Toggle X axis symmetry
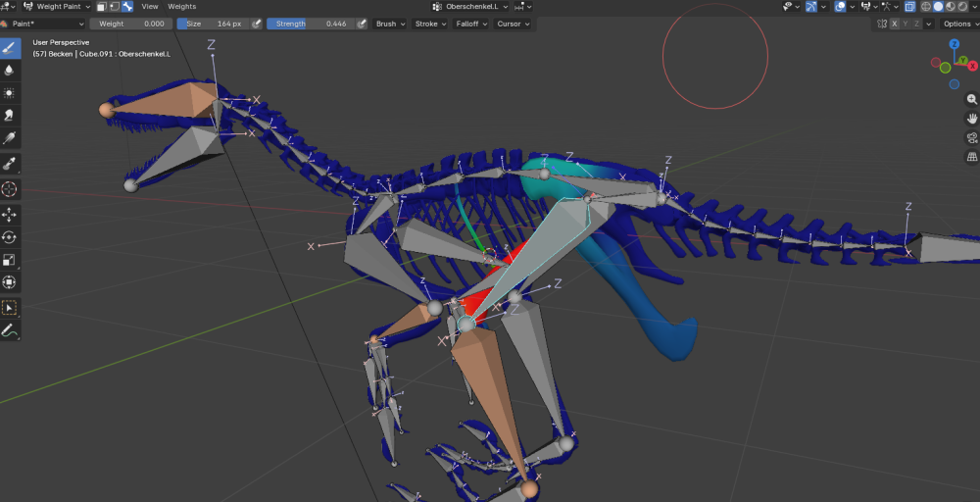The height and width of the screenshot is (502, 980). pyautogui.click(x=895, y=24)
